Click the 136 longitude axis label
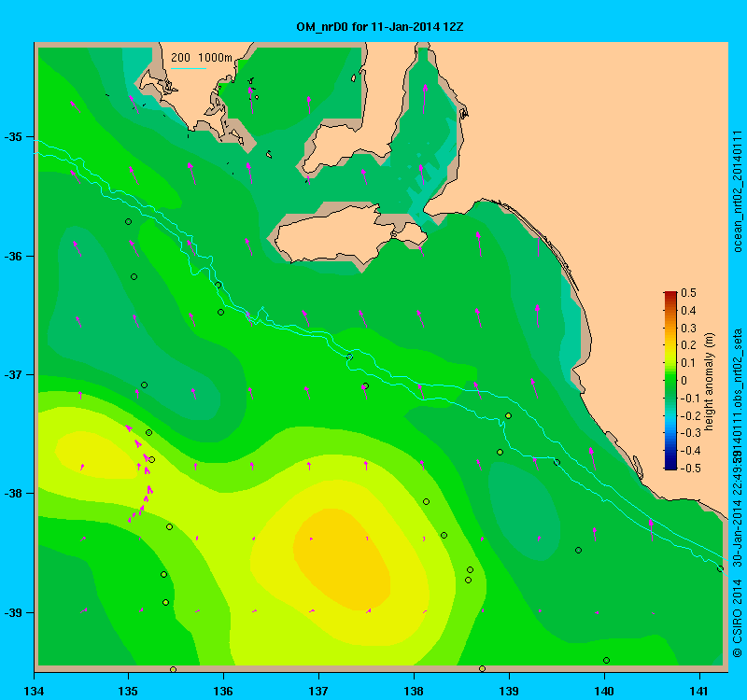747x700 pixels. click(223, 691)
